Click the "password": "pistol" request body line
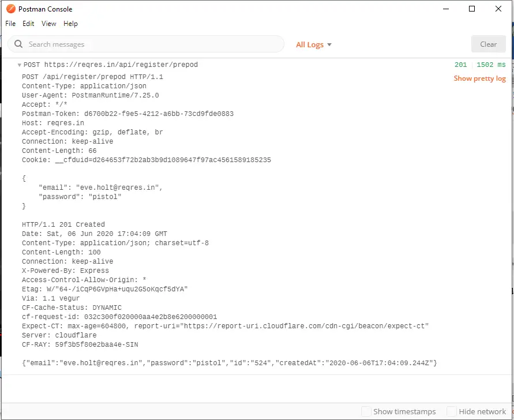Viewport: 514px width, 420px height. pyautogui.click(x=80, y=197)
